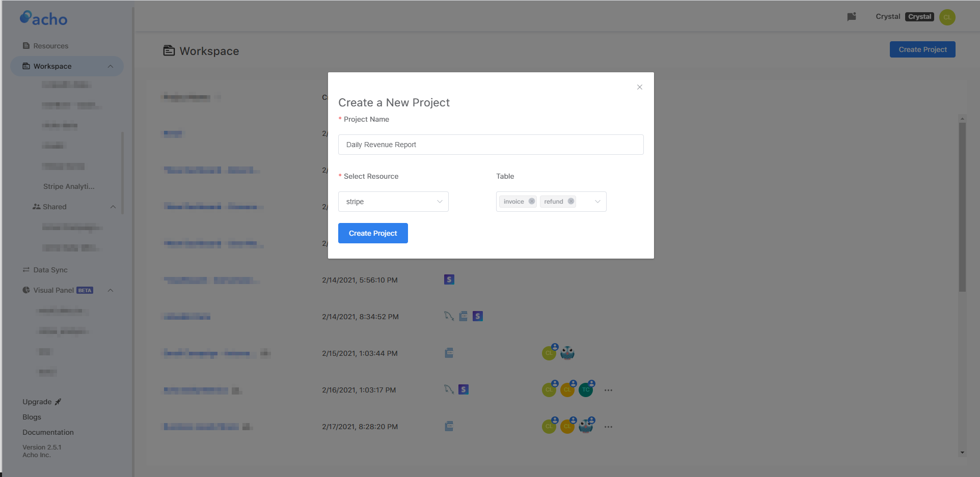
Task: Open the Documentation link
Action: point(48,432)
